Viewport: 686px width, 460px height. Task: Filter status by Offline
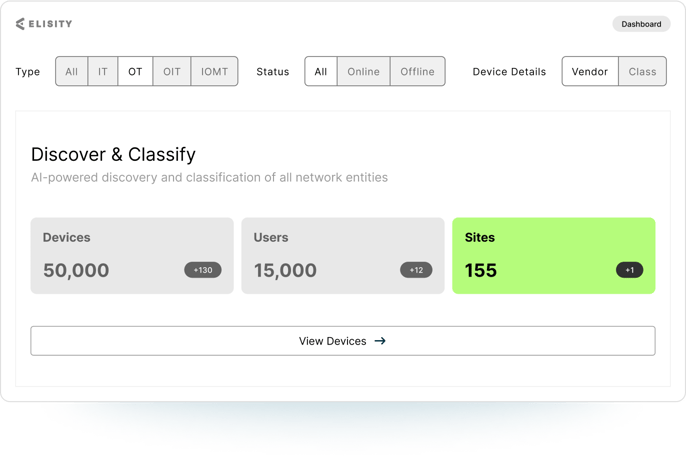click(417, 71)
